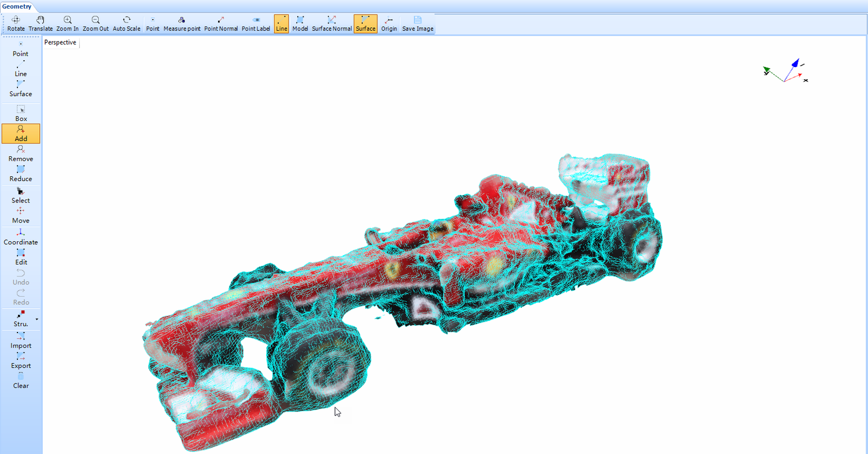Image resolution: width=868 pixels, height=454 pixels.
Task: Activate the Translate tool
Action: click(x=41, y=23)
